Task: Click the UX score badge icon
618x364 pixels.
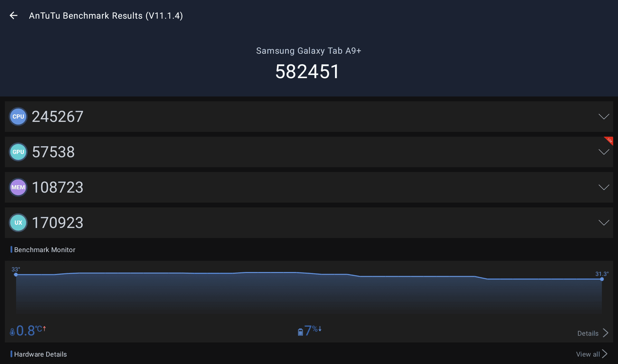Action: click(x=18, y=223)
